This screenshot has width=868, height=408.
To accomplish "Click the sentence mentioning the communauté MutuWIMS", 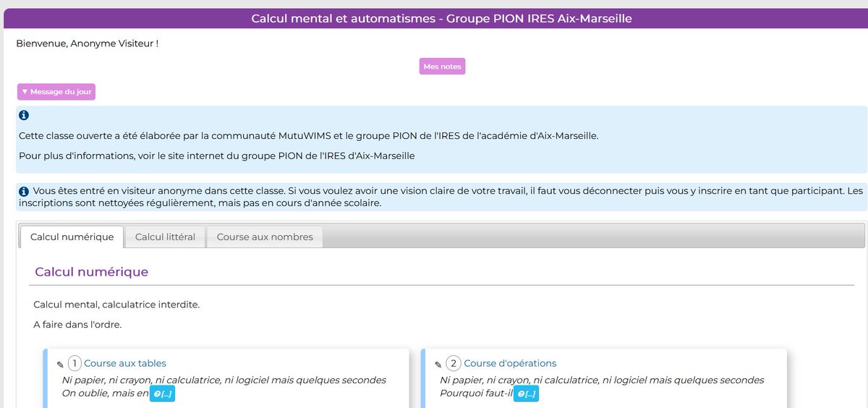I will [x=309, y=136].
